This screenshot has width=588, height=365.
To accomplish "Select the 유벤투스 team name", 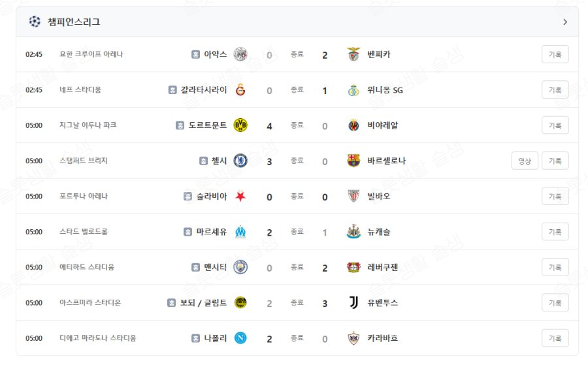I will point(383,303).
